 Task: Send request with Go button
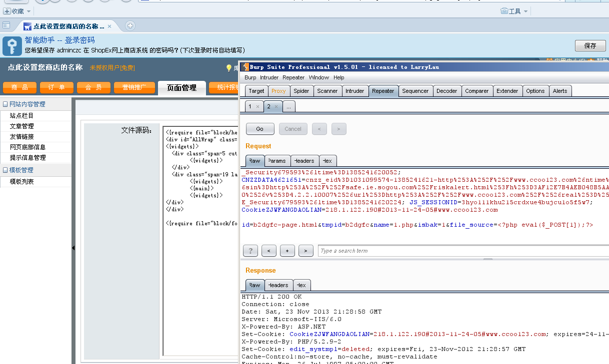pyautogui.click(x=260, y=129)
